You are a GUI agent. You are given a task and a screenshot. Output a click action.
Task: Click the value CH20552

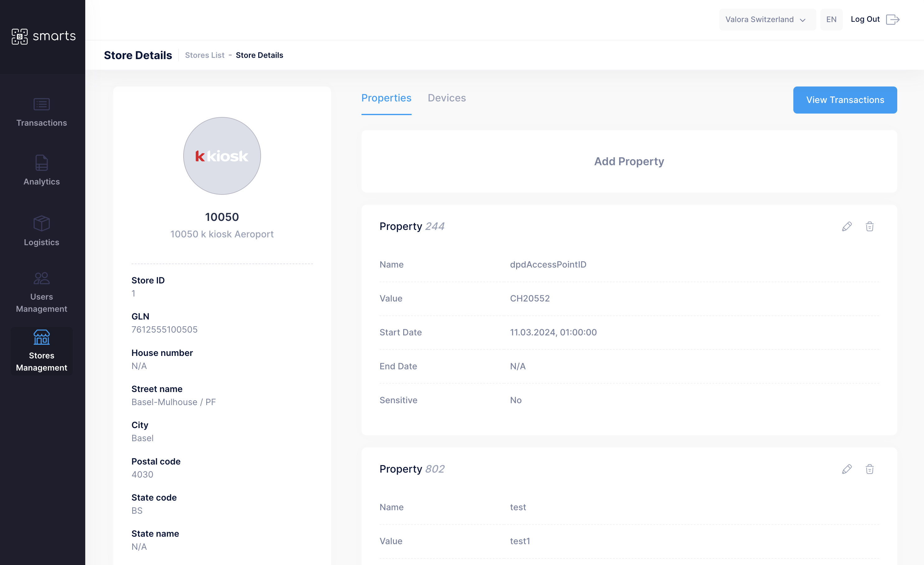pyautogui.click(x=530, y=298)
